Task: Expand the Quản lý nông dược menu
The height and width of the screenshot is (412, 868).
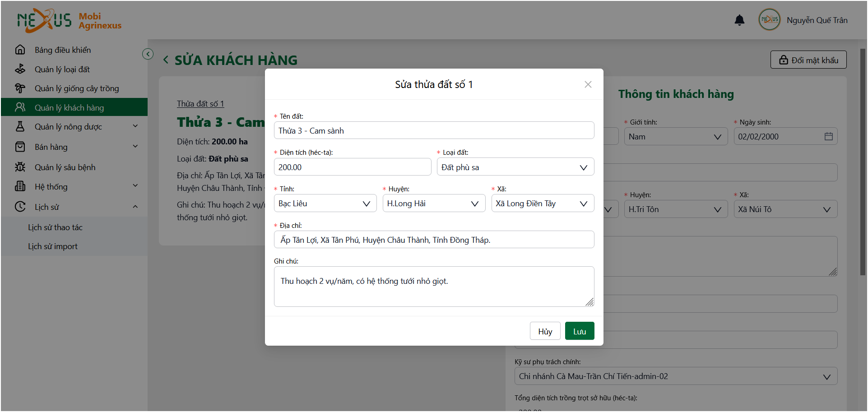Action: 135,126
